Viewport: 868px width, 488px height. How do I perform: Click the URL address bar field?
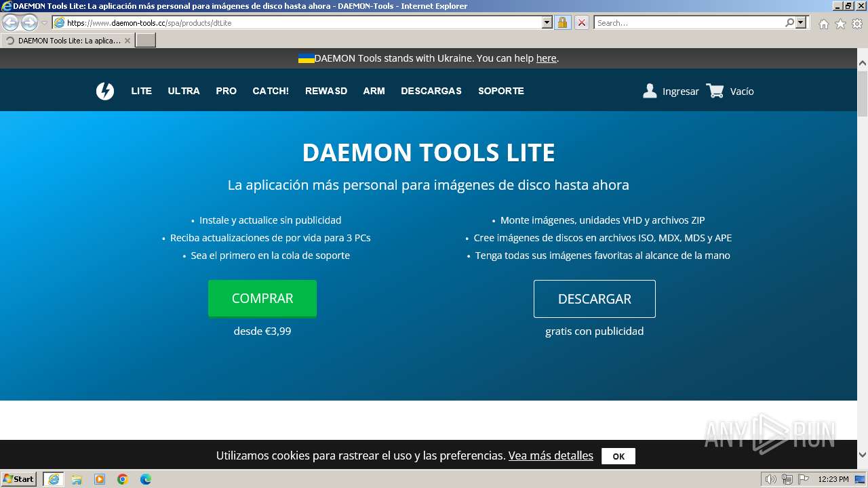click(x=304, y=22)
